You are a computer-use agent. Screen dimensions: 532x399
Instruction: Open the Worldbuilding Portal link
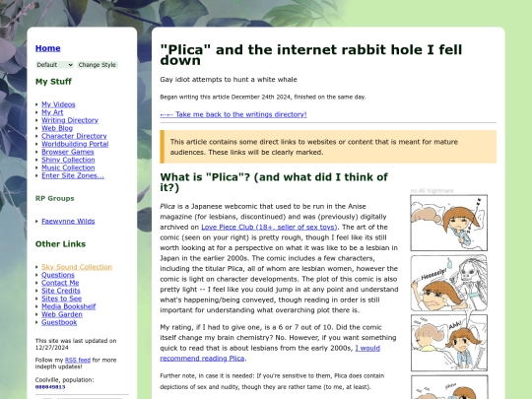pos(75,144)
